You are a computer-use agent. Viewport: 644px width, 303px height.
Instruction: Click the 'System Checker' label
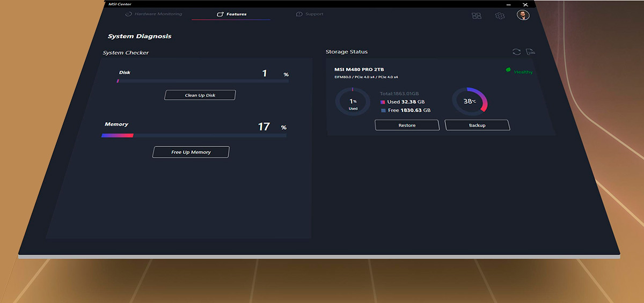pyautogui.click(x=126, y=53)
